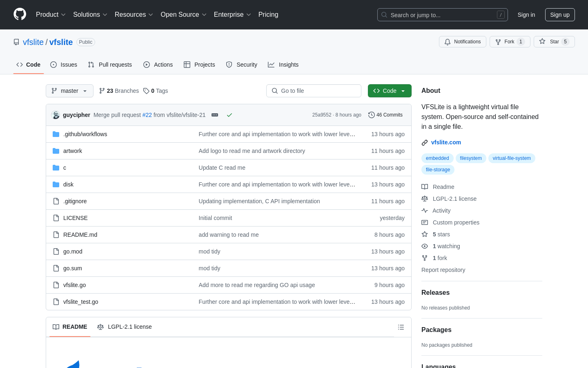This screenshot has height=368, width=588.
Task: Open the go.sum file
Action: (x=73, y=268)
